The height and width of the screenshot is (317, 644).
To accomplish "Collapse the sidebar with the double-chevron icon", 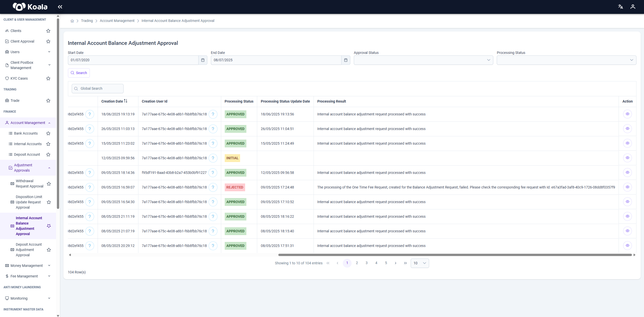I will coord(60,7).
